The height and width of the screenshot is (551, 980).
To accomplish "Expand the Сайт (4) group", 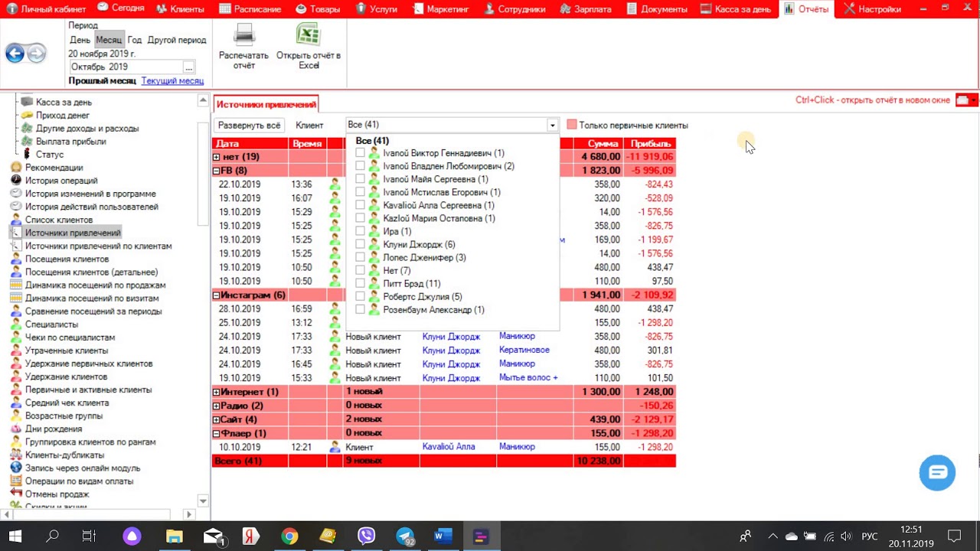I will (217, 419).
